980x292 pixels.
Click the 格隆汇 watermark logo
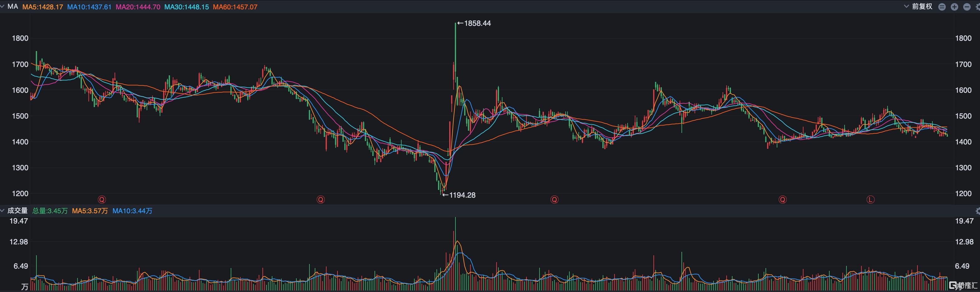[x=963, y=285]
